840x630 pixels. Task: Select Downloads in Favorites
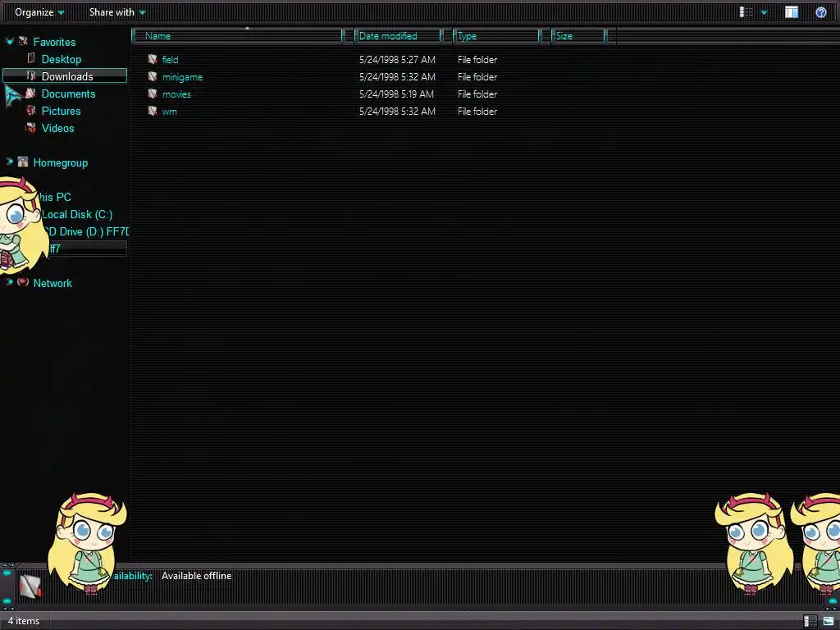pos(67,76)
